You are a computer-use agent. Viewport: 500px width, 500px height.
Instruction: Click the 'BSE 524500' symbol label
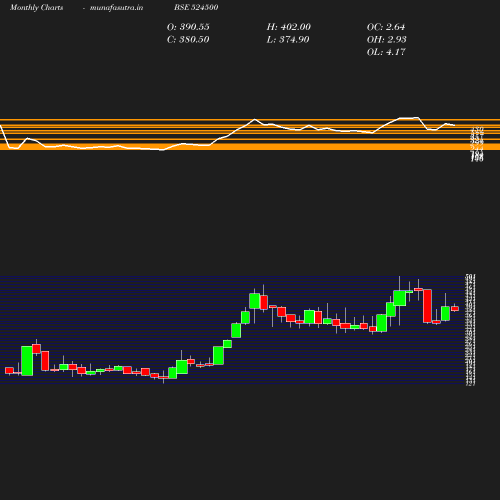click(196, 7)
